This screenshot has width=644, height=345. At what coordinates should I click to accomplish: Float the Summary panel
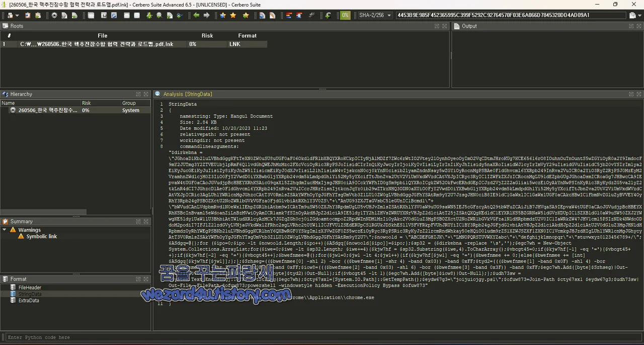[x=138, y=221]
